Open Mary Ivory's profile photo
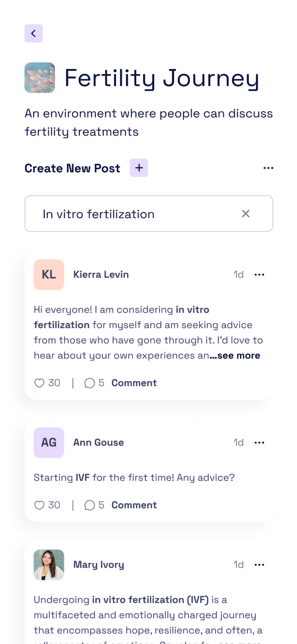Screen dimensions: 297x644 click(x=49, y=565)
